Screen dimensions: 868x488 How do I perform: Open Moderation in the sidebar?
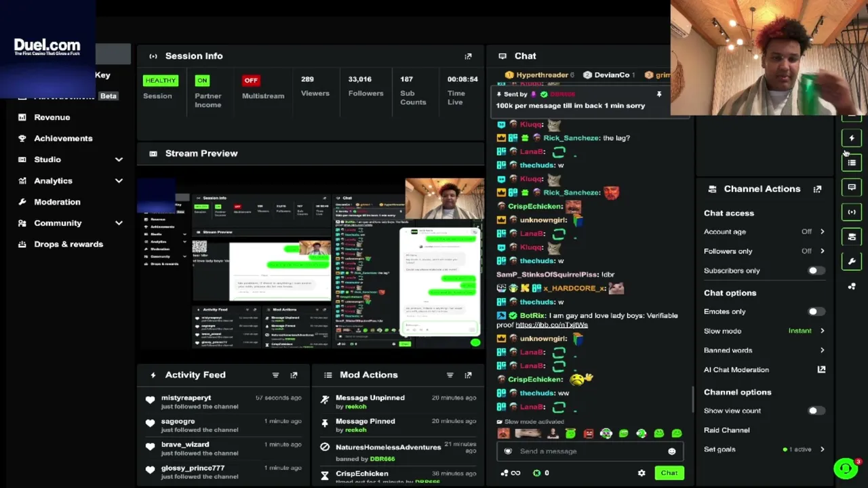click(57, 202)
